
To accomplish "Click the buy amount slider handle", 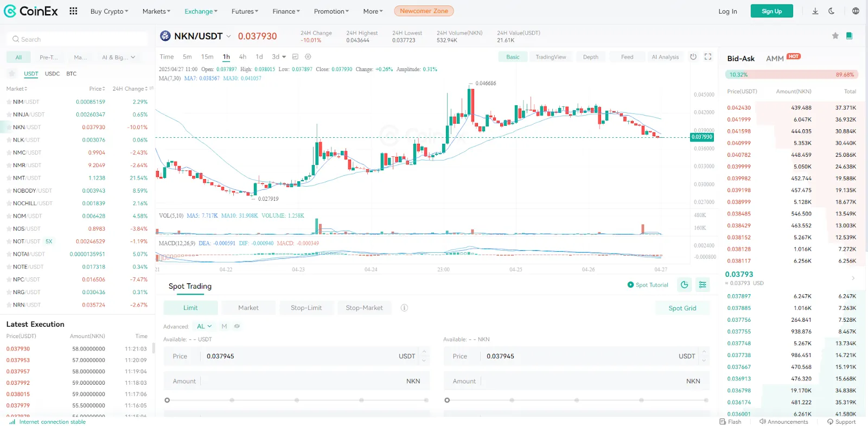I will (167, 400).
